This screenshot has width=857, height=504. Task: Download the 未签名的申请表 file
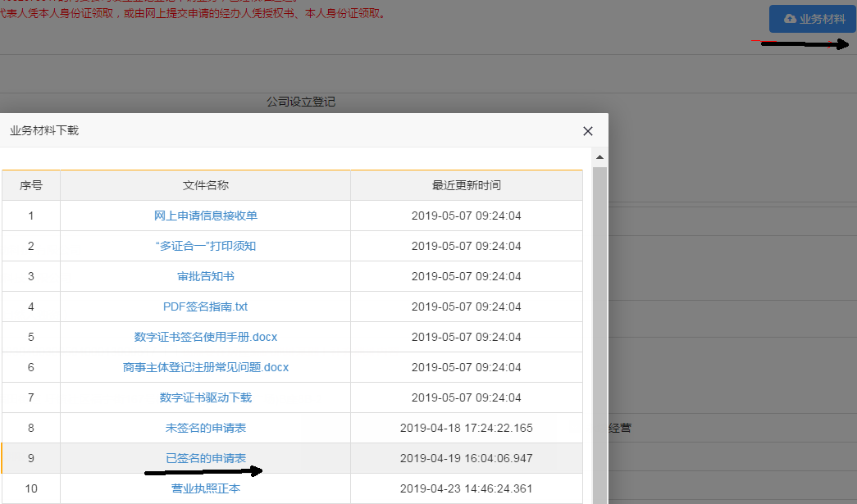[206, 428]
